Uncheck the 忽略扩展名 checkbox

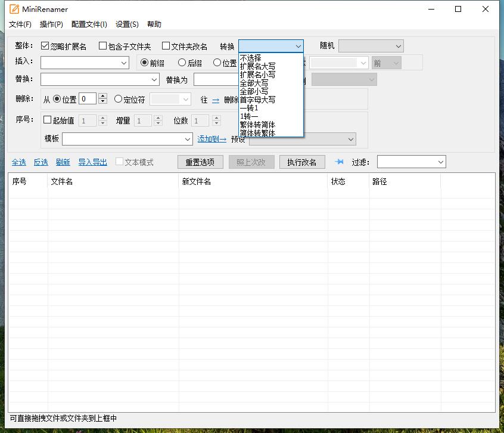(x=45, y=45)
